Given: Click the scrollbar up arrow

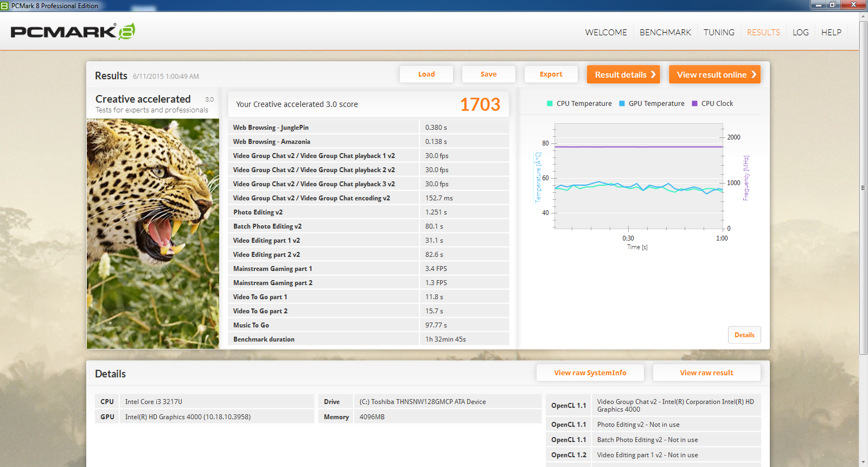Looking at the screenshot, I should coord(863,17).
